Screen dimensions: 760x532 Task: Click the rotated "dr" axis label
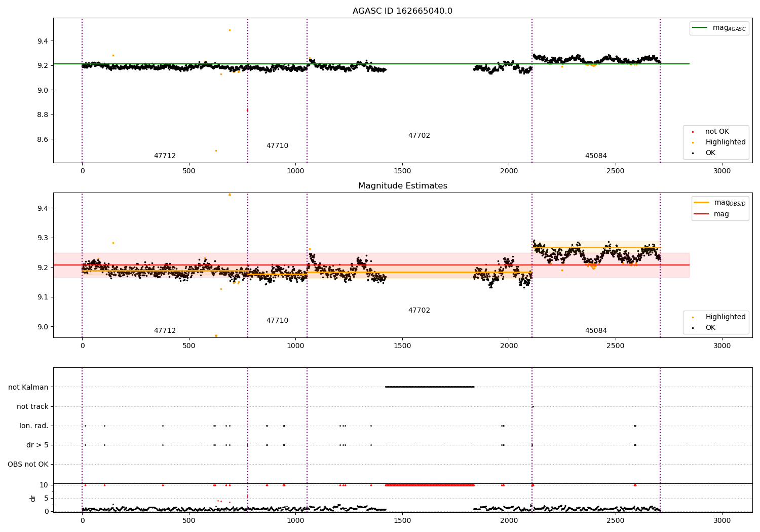click(33, 498)
